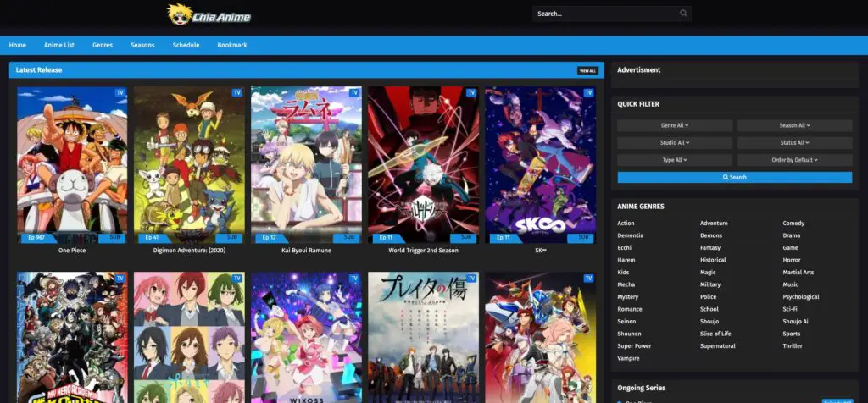Screen dimensions: 868x403
Task: Click the Ep 967 badge on One Piece
Action: point(37,238)
